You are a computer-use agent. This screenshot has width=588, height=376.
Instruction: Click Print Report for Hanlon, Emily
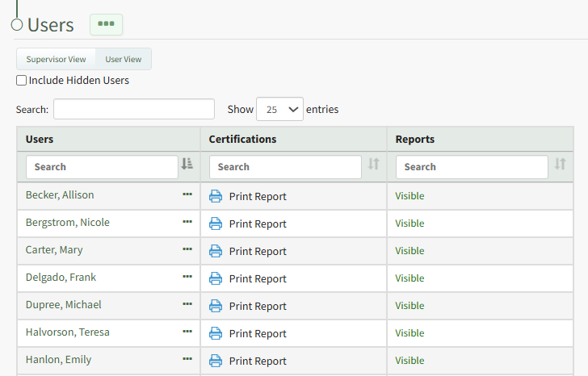pos(257,361)
